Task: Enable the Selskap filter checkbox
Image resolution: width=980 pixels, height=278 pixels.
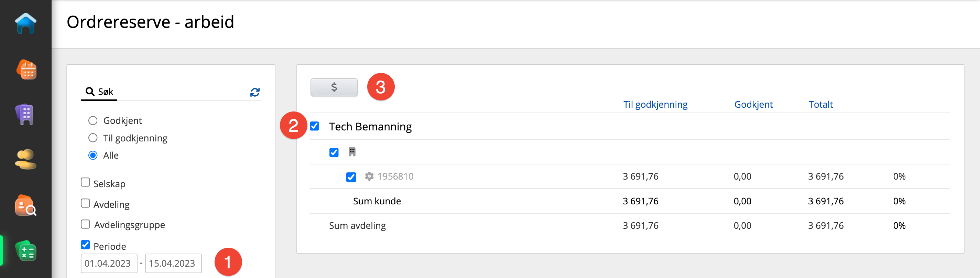Action: pos(86,182)
